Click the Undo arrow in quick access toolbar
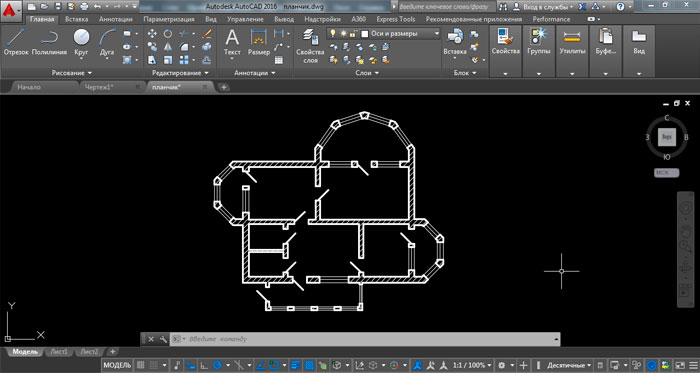Image resolution: width=700 pixels, height=373 pixels. click(97, 7)
